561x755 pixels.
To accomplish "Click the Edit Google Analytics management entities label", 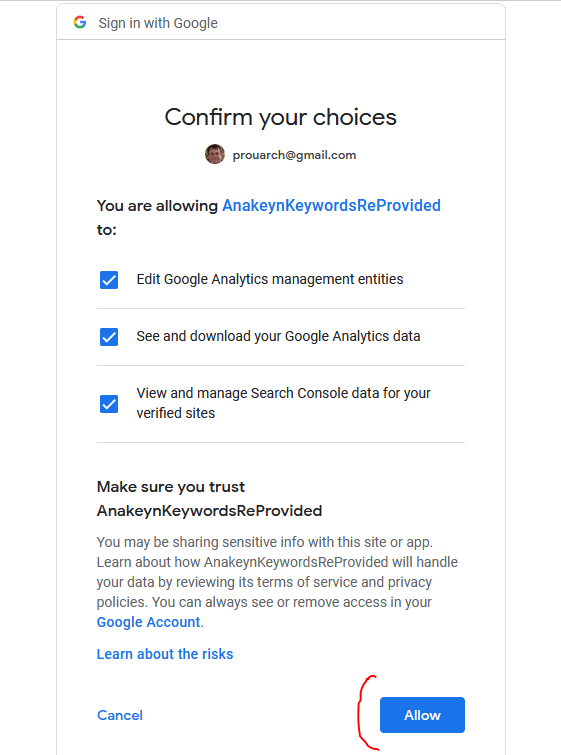I will coord(270,279).
